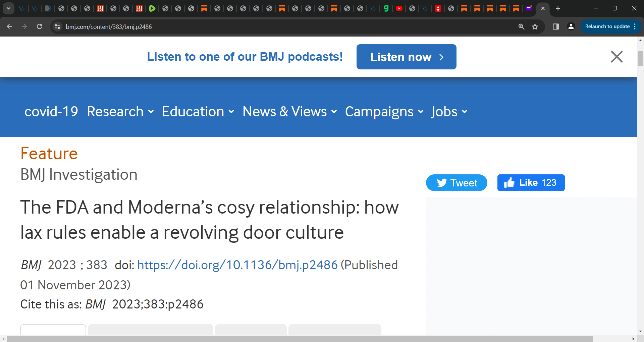Viewport: 644px width, 342px height.
Task: Open the zoom magnifier in address bar
Action: click(x=521, y=26)
